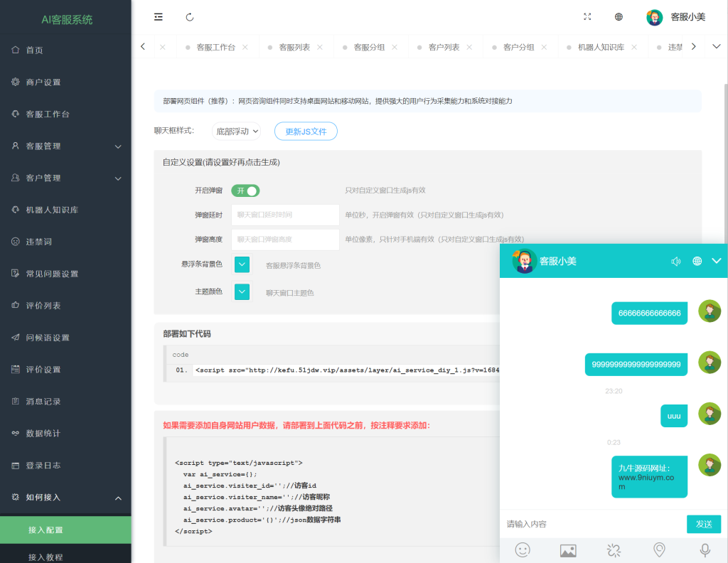Select the microphone icon in chat widget
This screenshot has width=728, height=563.
click(x=703, y=549)
